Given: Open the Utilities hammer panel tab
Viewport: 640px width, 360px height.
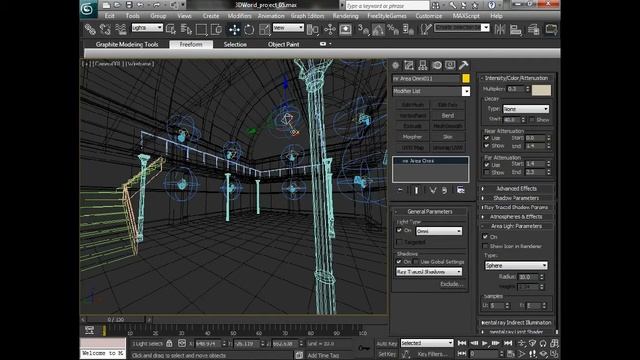Looking at the screenshot, I should coord(464,65).
